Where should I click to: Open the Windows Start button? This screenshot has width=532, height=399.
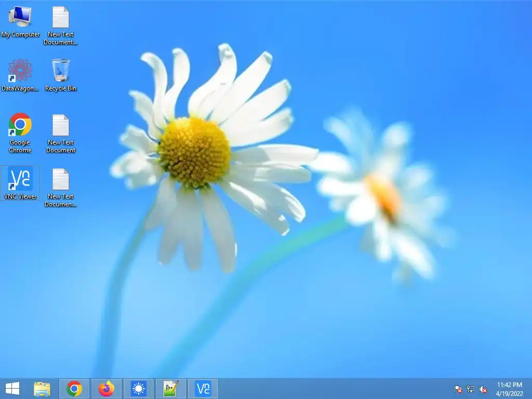tap(12, 389)
